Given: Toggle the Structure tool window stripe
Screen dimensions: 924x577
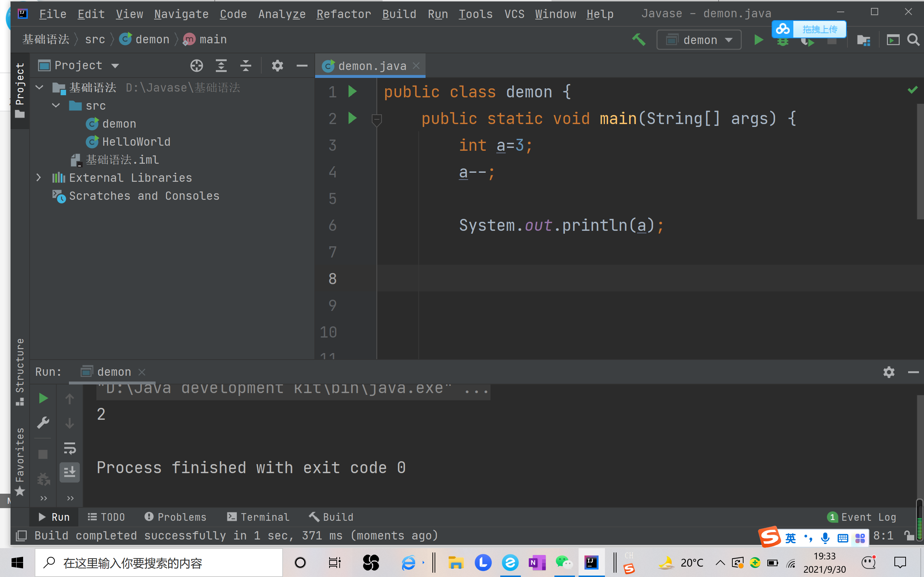Looking at the screenshot, I should (x=20, y=371).
